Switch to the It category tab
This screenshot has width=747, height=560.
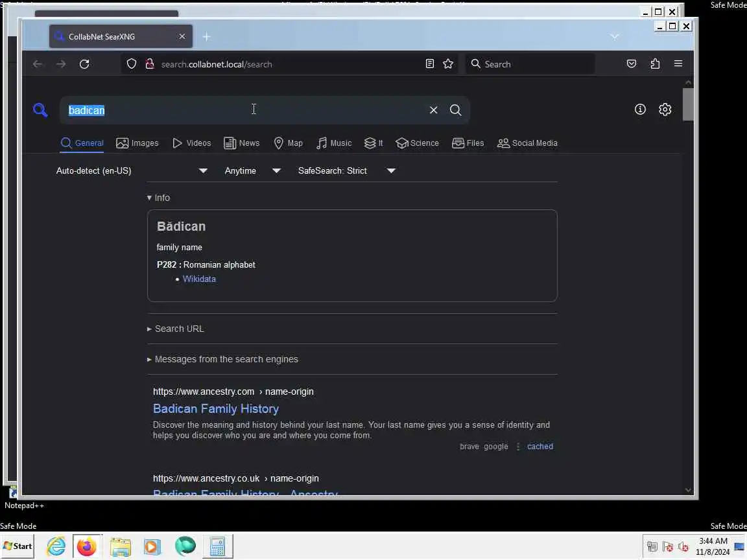click(373, 143)
